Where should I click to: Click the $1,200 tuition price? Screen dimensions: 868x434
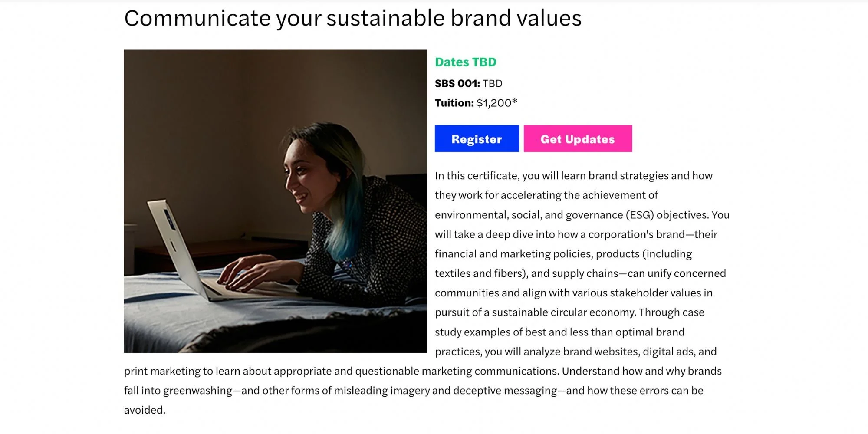click(x=493, y=103)
